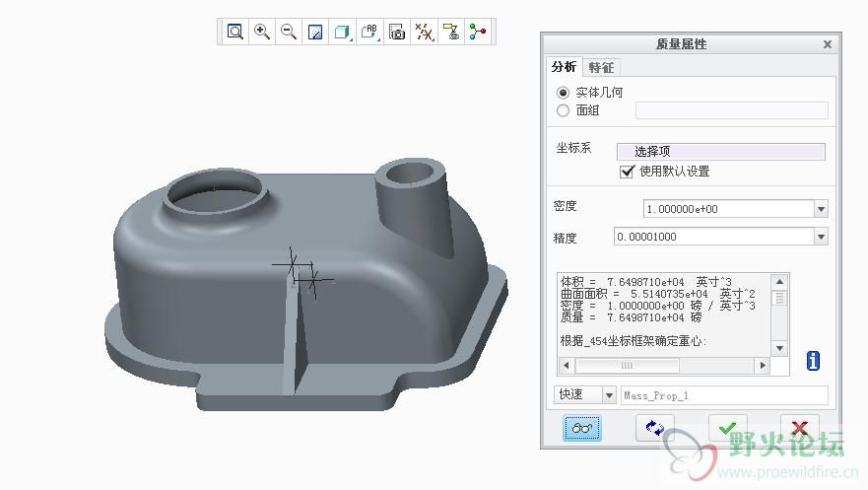Click the Mass_Prop_1 name field
This screenshot has height=490, width=868.
[724, 395]
